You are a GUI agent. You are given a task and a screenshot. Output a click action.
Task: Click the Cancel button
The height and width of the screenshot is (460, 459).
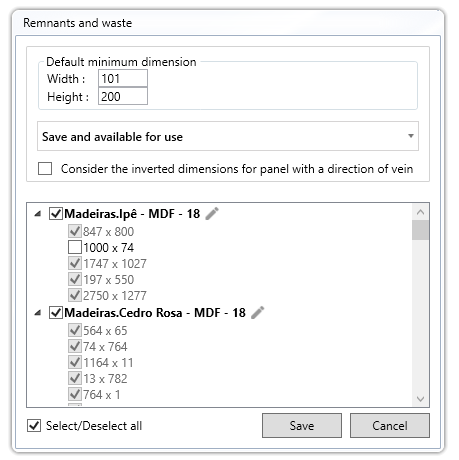click(x=390, y=426)
